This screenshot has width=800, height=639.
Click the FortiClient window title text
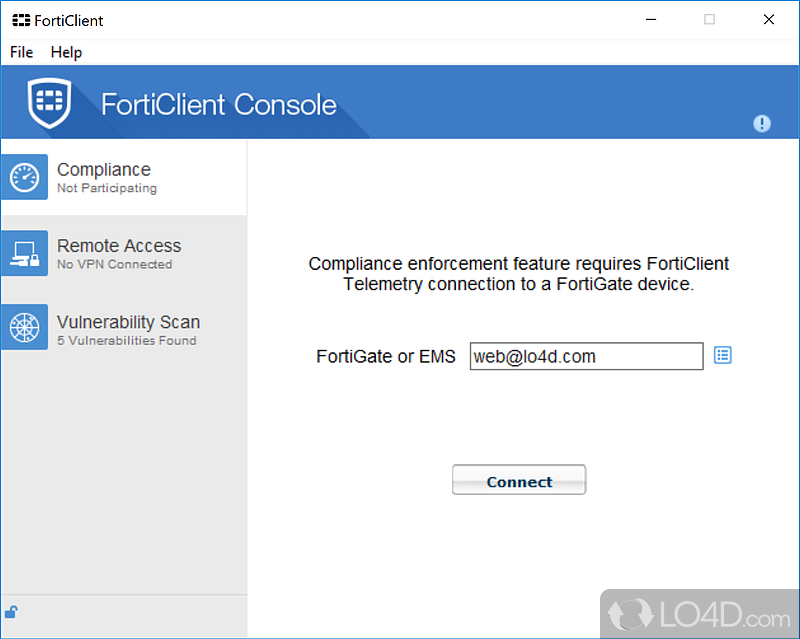pyautogui.click(x=70, y=20)
